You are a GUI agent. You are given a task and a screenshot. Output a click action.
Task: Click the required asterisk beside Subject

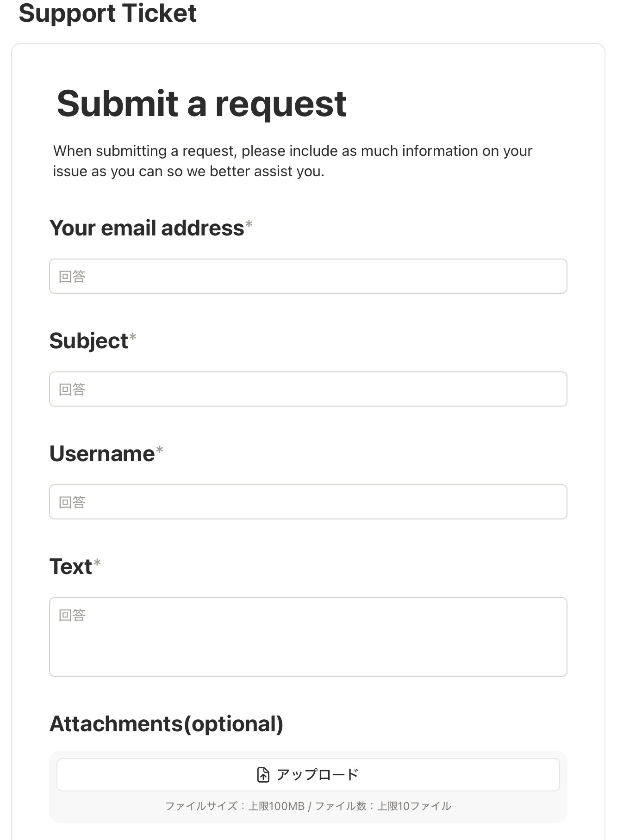click(133, 337)
